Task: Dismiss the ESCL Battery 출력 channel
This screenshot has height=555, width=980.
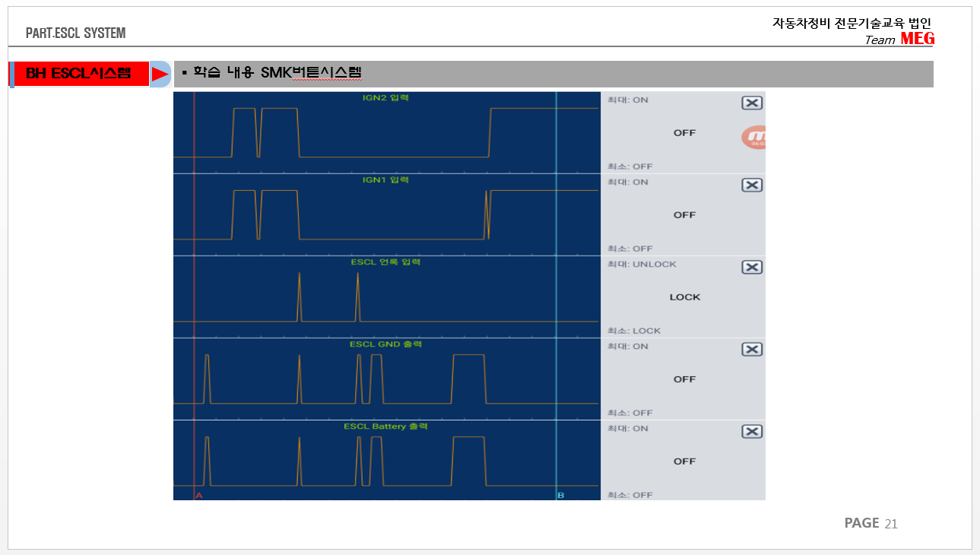Action: pos(751,432)
